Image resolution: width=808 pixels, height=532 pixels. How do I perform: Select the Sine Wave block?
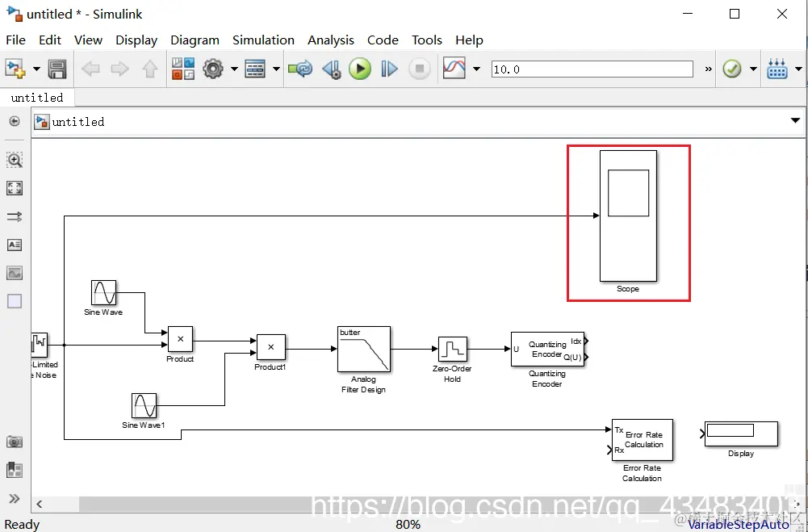point(103,293)
